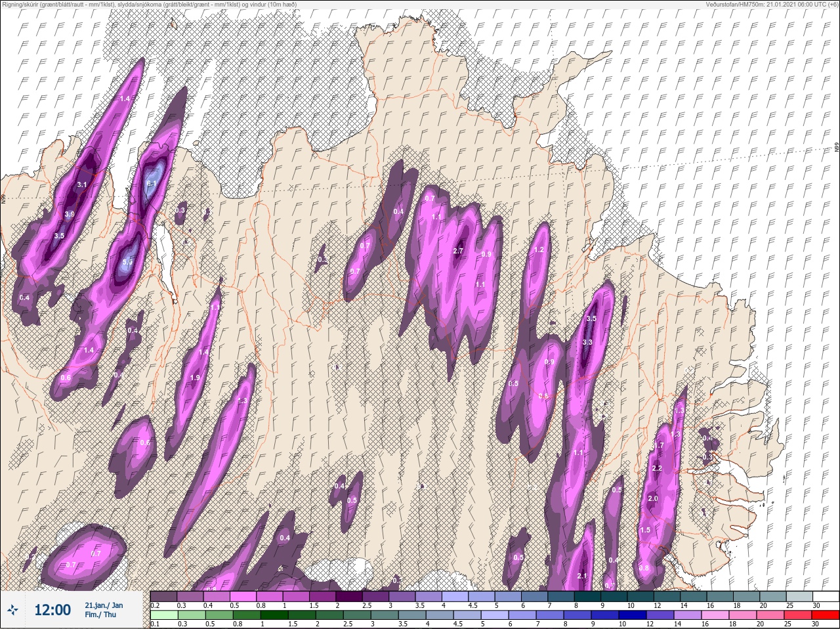Click the 6.1 precipitation value on the map
The width and height of the screenshot is (840, 629).
(151, 183)
